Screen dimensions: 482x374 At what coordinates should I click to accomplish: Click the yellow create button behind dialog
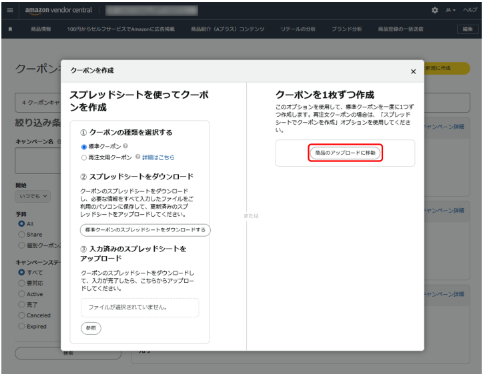447,68
